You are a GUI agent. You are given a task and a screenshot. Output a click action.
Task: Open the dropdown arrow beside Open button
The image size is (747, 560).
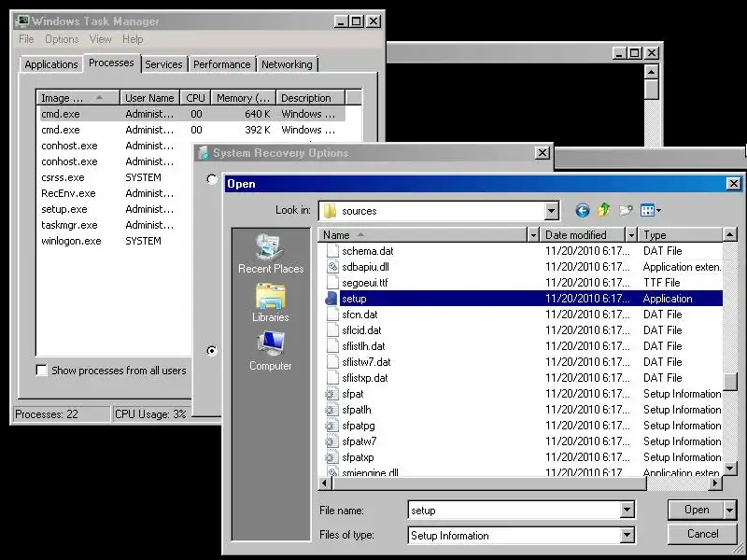coord(729,510)
